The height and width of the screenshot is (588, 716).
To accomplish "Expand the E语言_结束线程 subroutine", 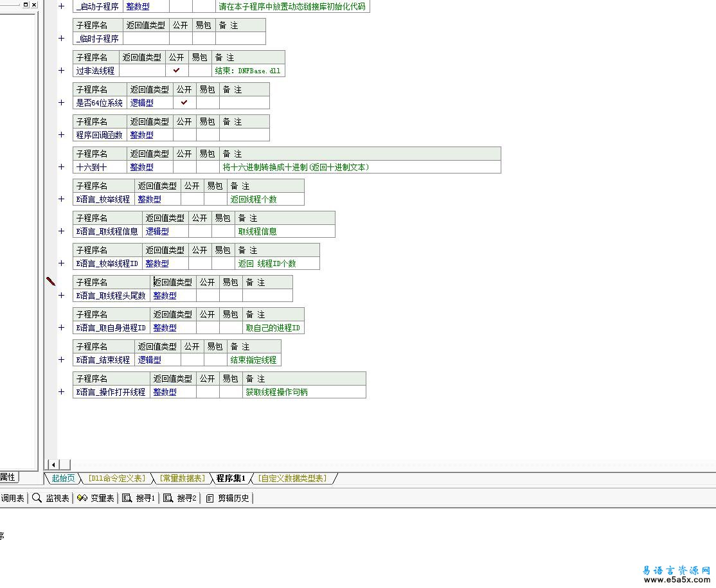I will pos(62,360).
